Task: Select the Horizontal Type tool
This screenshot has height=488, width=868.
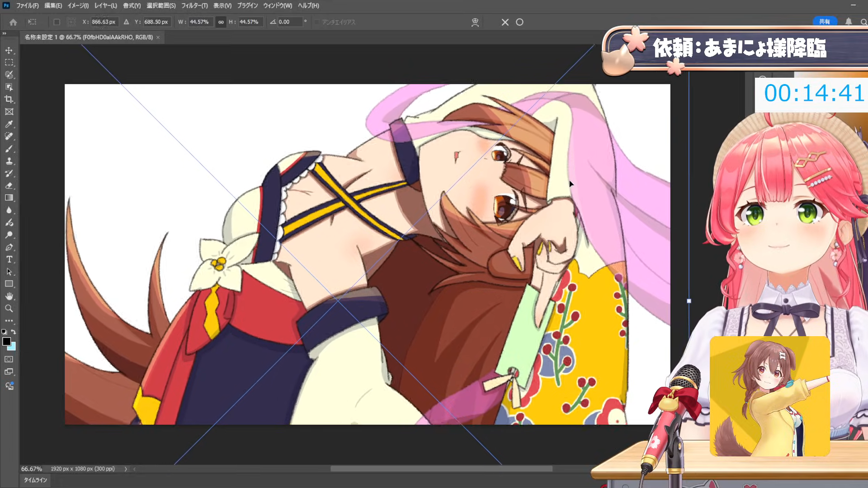Action: (9, 259)
